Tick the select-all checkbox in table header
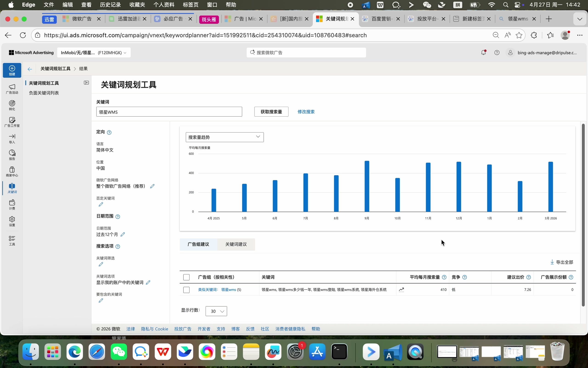 [x=186, y=277]
